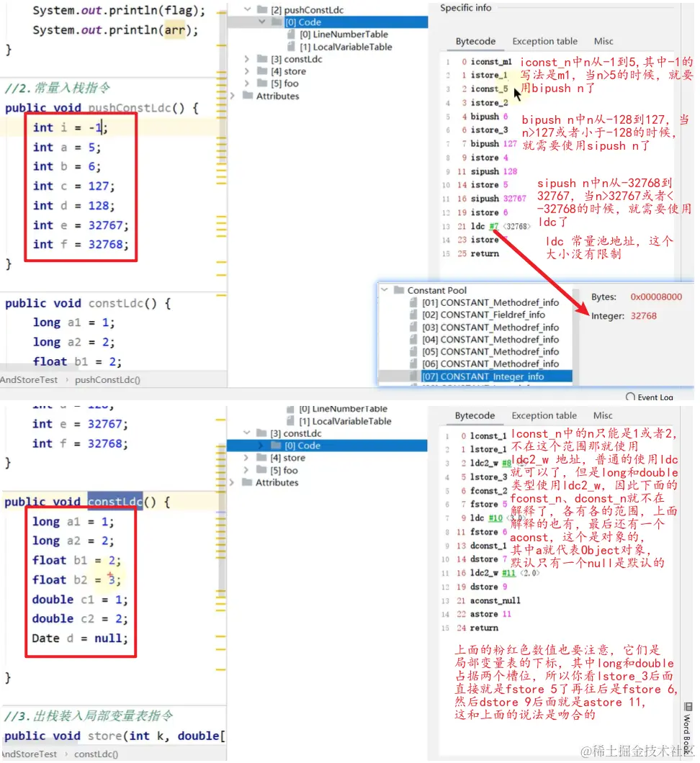This screenshot has height=763, width=700.
Task: Switch to Bytecode tab in top panel
Action: click(475, 41)
